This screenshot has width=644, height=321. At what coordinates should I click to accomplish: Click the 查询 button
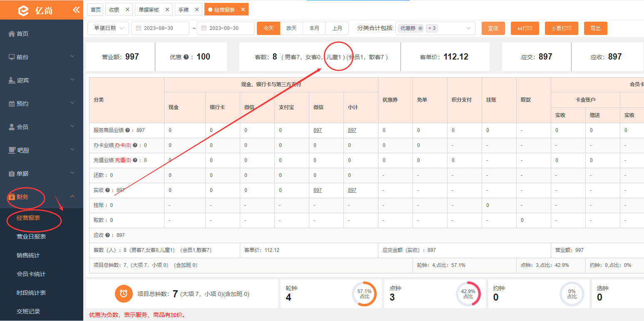(493, 28)
